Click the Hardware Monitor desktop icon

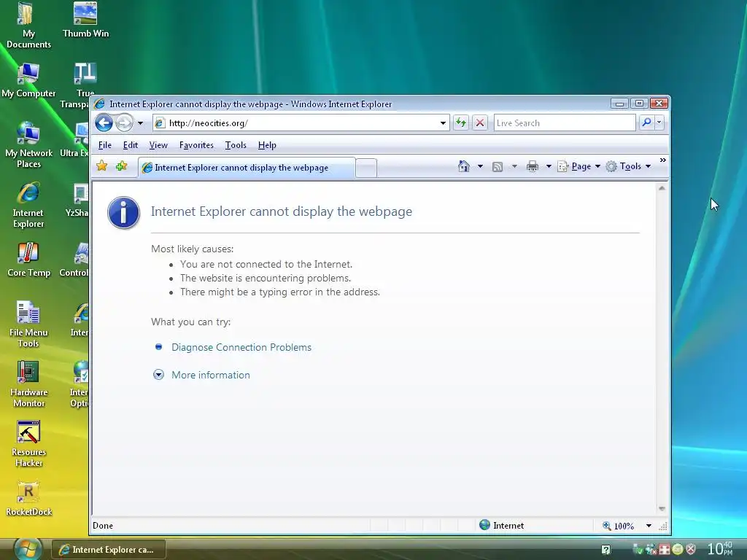[x=28, y=385]
